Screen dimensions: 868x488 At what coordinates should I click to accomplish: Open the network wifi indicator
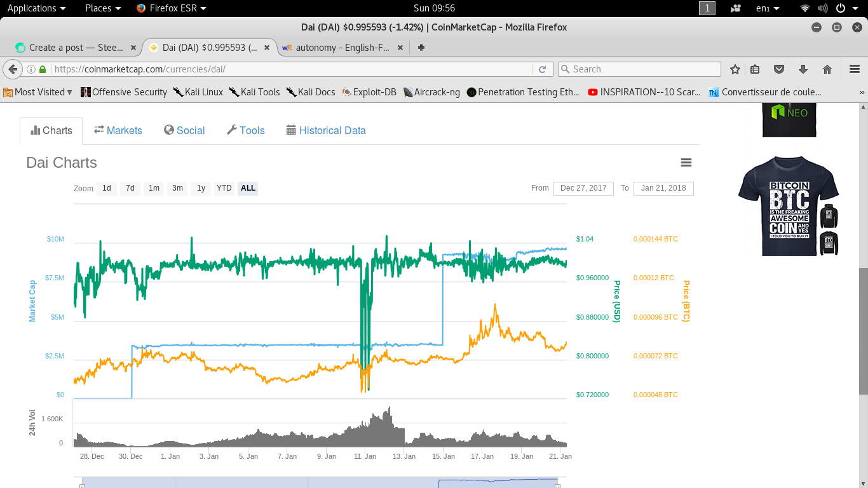(x=805, y=8)
